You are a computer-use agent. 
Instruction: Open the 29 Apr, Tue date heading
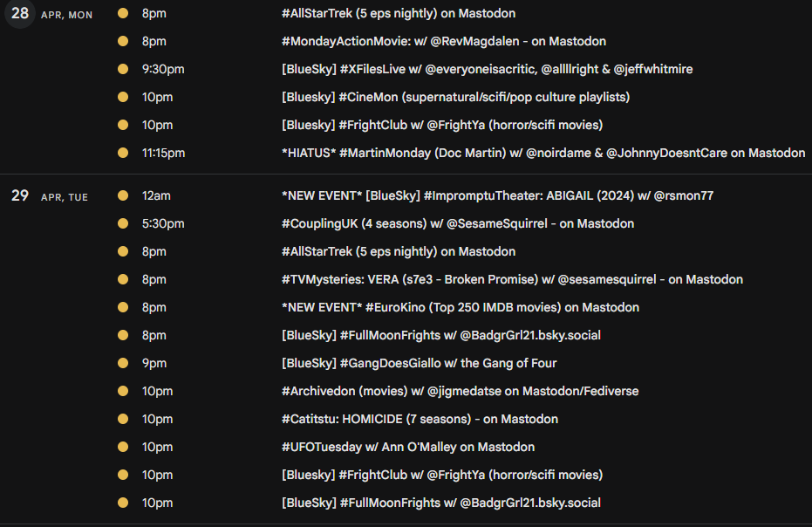coord(50,195)
